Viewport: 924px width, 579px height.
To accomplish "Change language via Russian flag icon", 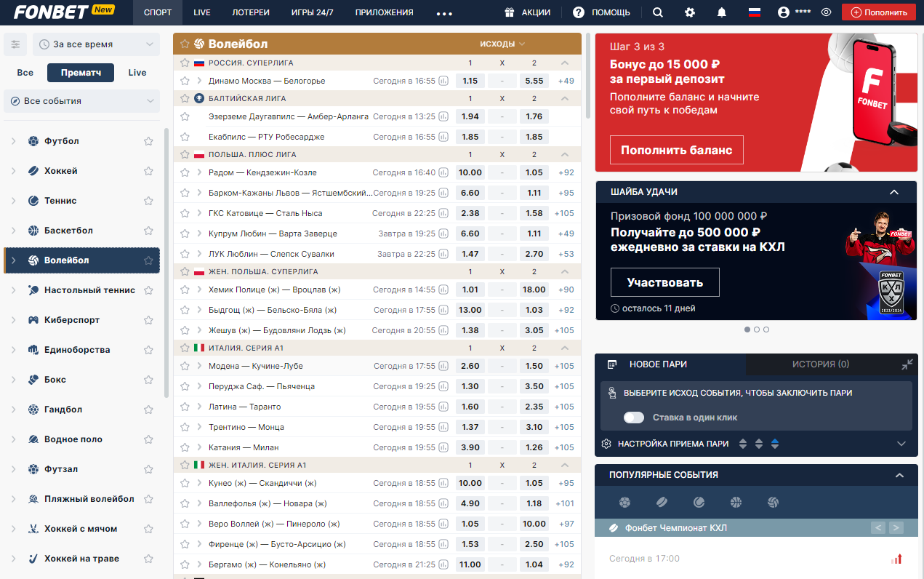I will [754, 12].
